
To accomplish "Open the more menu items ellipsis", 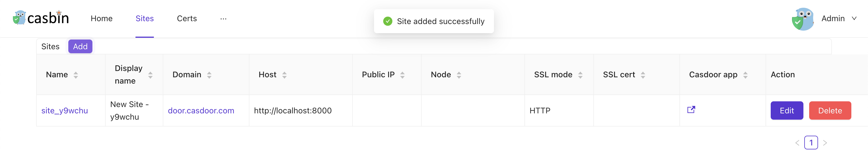I will [223, 19].
